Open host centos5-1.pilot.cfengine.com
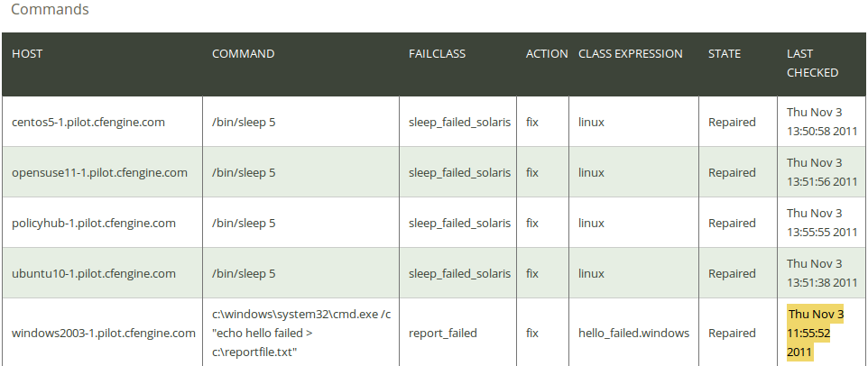Screen dimensions: 868x366 click(x=88, y=123)
